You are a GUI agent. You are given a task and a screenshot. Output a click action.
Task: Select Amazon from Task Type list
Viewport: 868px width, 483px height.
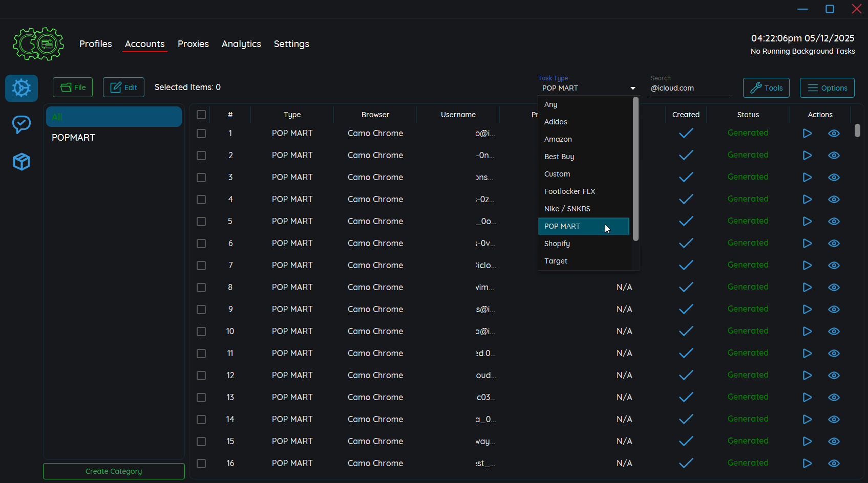pyautogui.click(x=584, y=139)
